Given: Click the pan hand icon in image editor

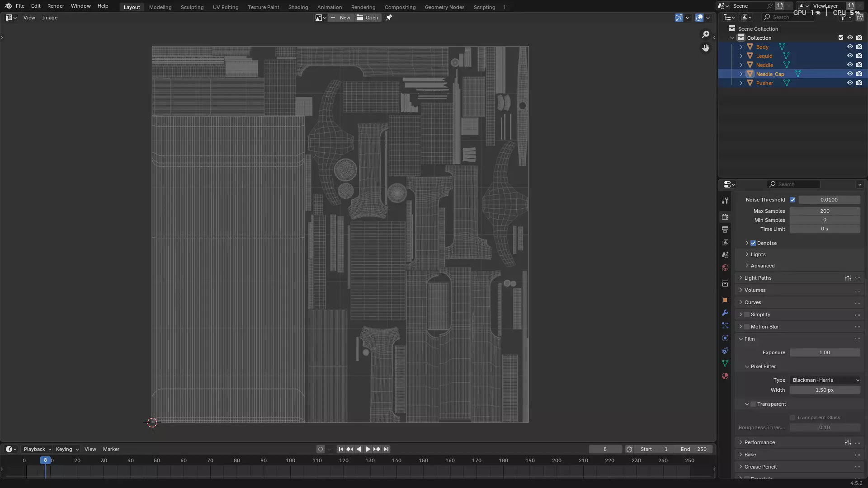Looking at the screenshot, I should point(705,48).
